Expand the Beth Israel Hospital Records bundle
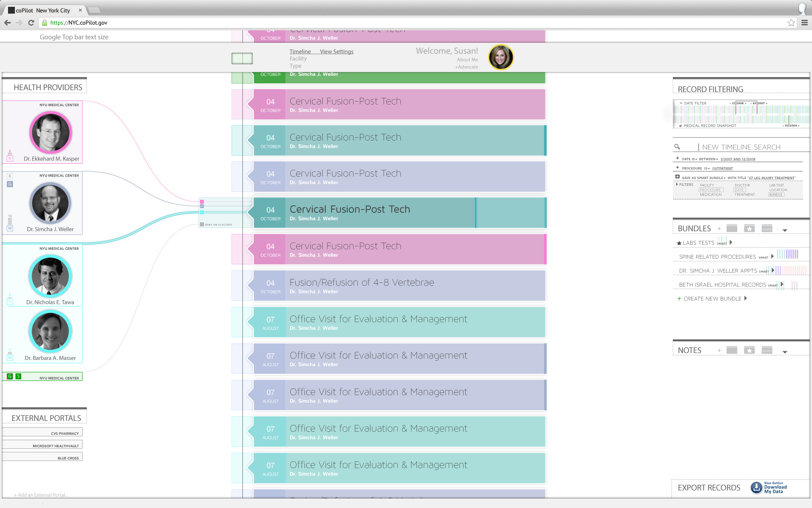 point(782,284)
